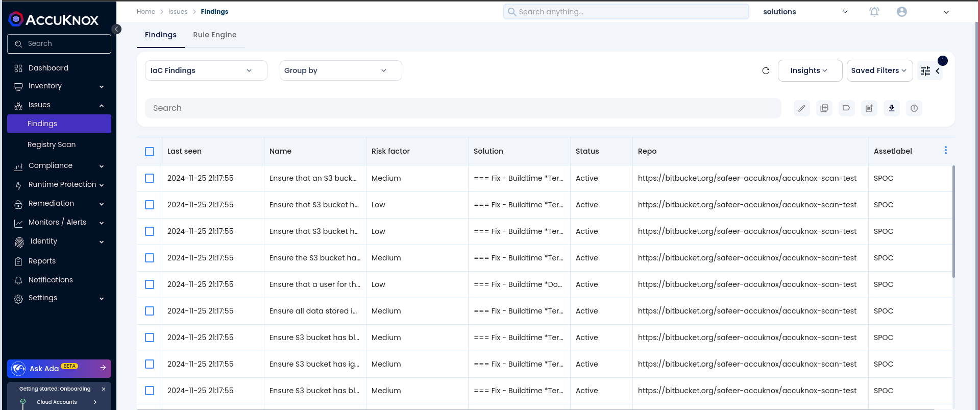Image resolution: width=980 pixels, height=410 pixels.
Task: Click the Settings gear icon
Action: pyautogui.click(x=18, y=299)
